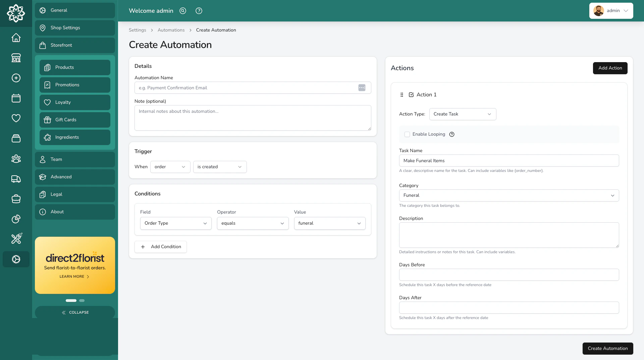Enable Looping for the Create Task action
This screenshot has height=360, width=644.
coord(407,134)
